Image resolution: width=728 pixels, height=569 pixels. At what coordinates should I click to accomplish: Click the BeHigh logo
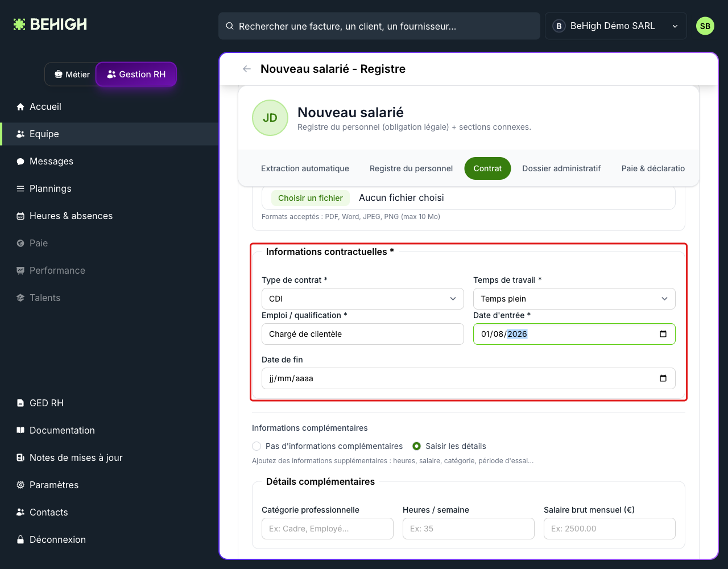tap(50, 24)
